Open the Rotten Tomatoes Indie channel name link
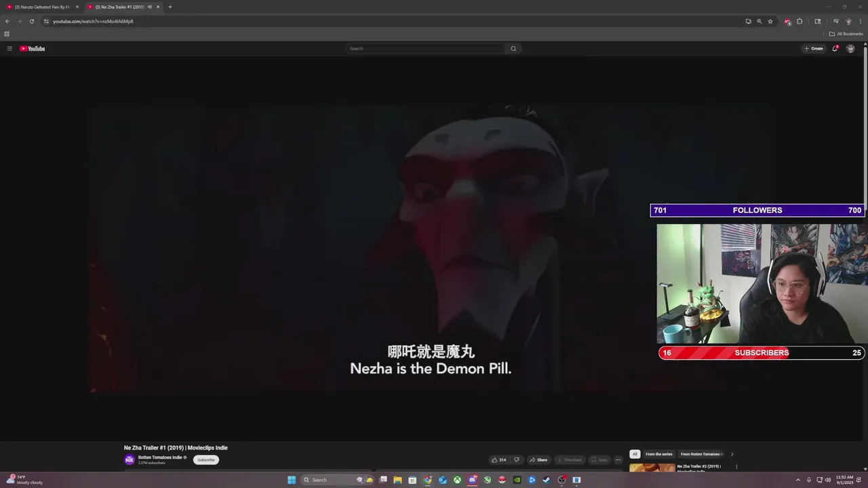868x488 pixels. 160,457
